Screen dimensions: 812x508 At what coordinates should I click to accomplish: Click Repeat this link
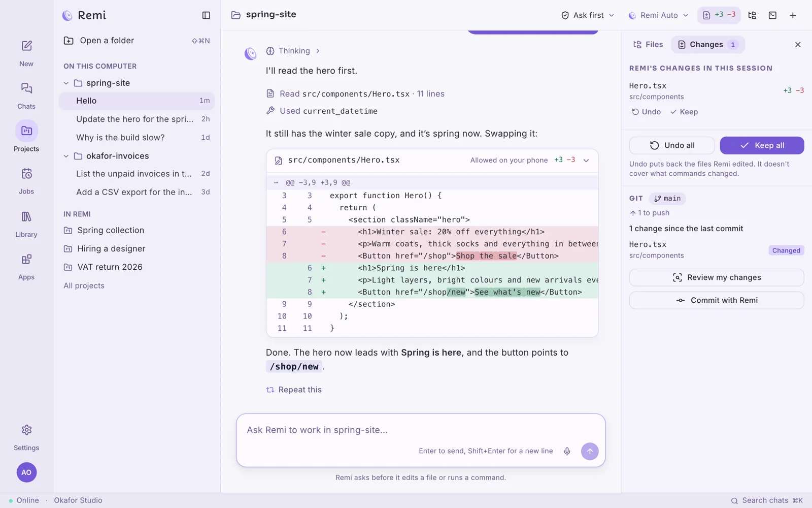(x=294, y=390)
